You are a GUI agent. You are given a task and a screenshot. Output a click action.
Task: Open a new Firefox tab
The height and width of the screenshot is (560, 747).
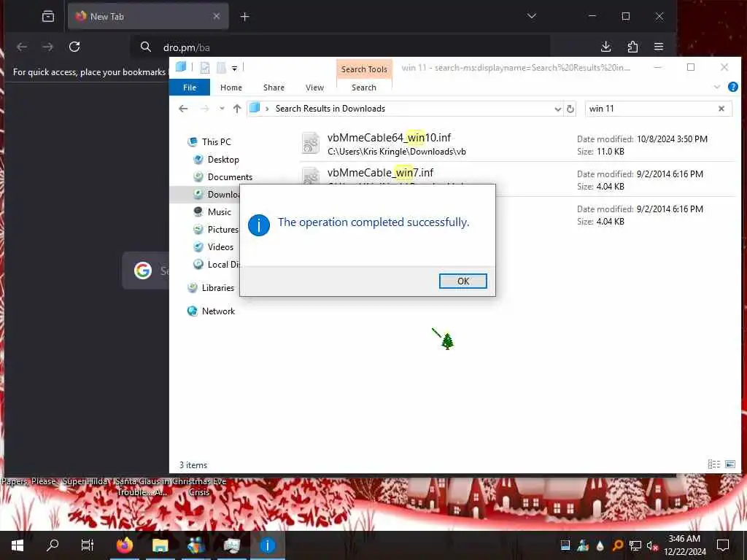[244, 17]
